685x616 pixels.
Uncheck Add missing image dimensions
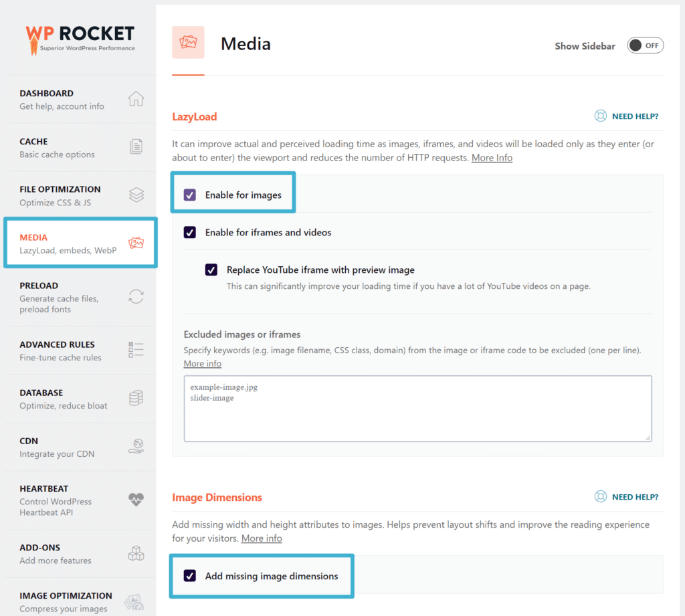[x=189, y=576]
